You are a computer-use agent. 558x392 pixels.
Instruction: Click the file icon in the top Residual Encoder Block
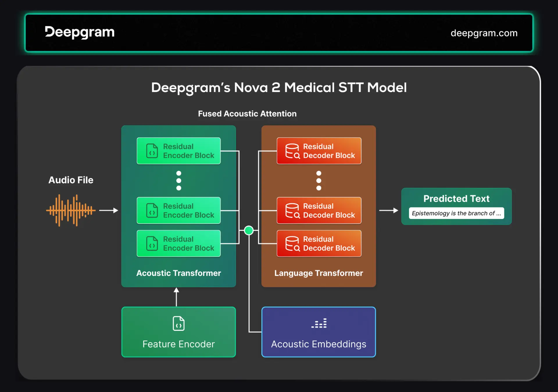pyautogui.click(x=151, y=151)
